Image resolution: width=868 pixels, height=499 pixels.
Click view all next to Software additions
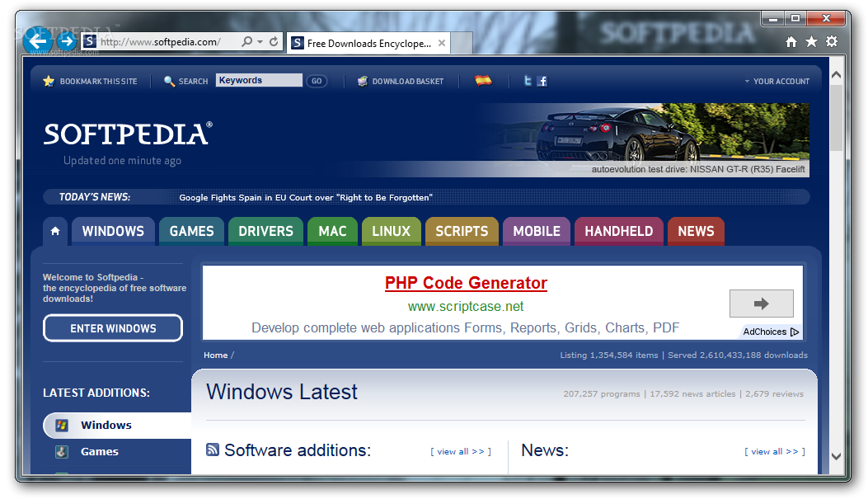click(x=461, y=451)
